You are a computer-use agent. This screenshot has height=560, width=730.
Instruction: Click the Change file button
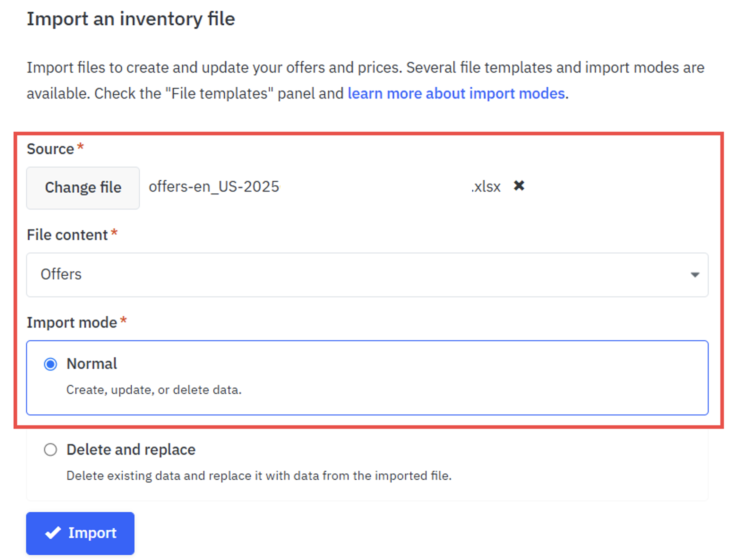click(x=83, y=188)
